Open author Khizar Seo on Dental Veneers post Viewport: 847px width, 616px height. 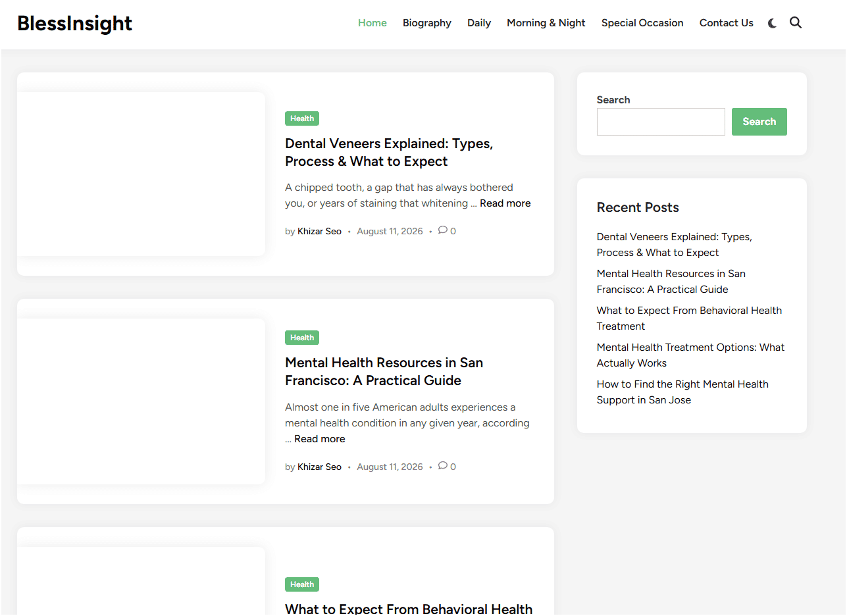click(x=320, y=231)
